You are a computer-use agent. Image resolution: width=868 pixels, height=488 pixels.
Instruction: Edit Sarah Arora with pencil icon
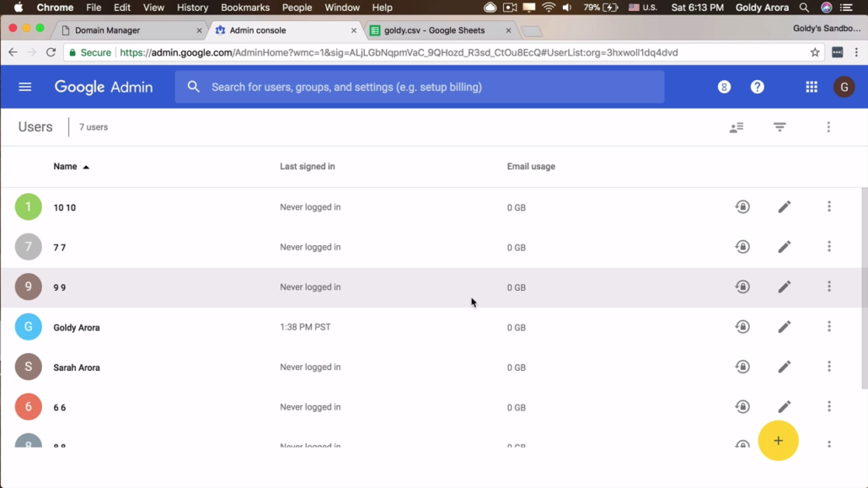[784, 367]
